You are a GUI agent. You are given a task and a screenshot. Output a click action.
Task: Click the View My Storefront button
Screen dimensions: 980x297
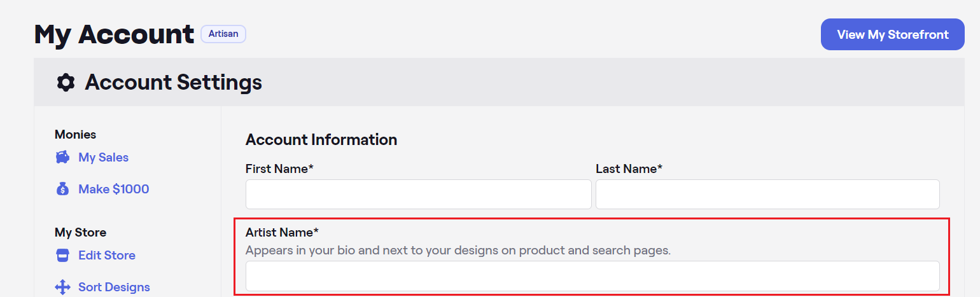pos(893,34)
